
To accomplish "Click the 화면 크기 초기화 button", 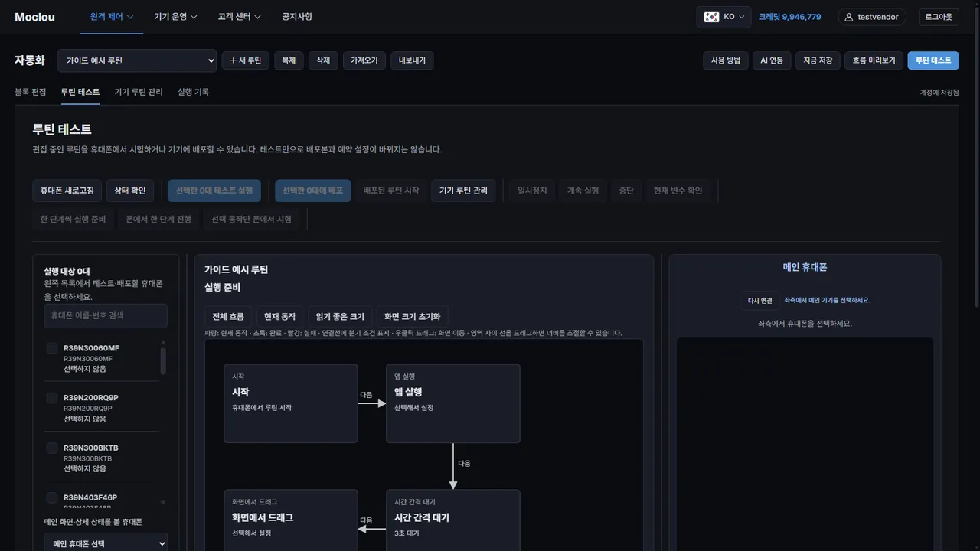I will (x=413, y=316).
